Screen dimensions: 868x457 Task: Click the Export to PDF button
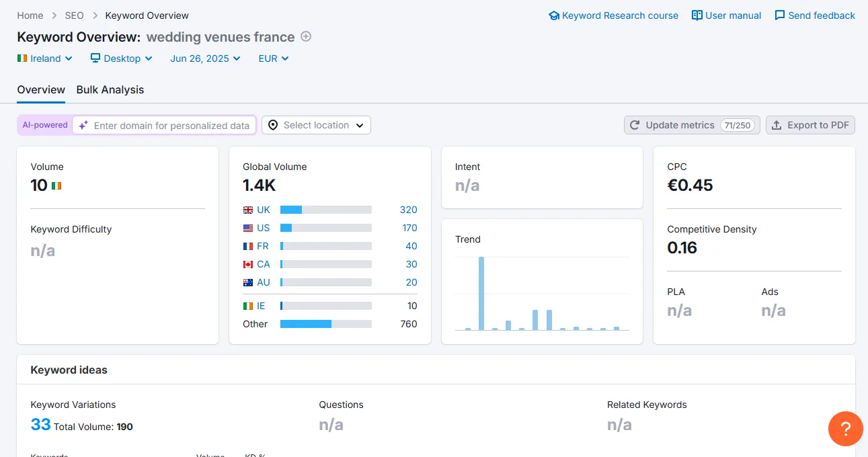tap(810, 125)
